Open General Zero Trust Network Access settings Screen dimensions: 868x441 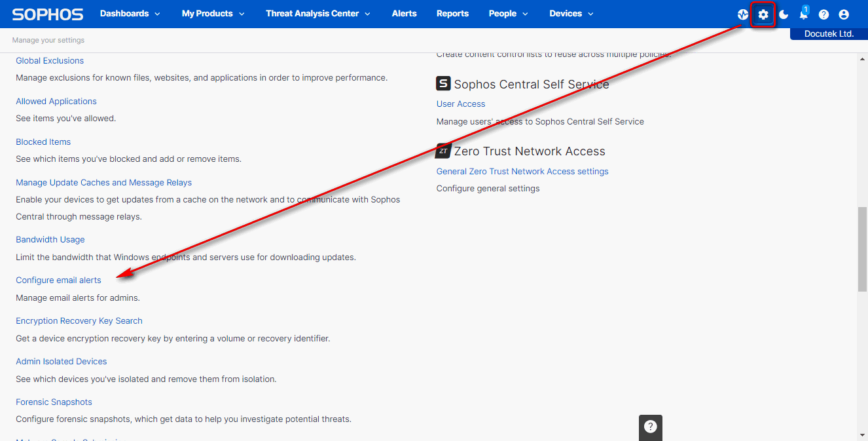tap(522, 171)
